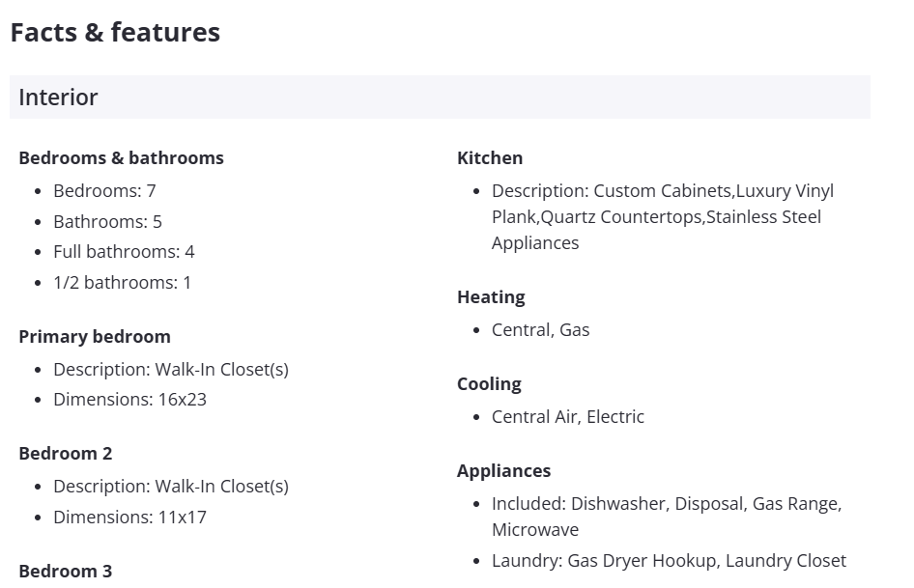This screenshot has height=588, width=914.
Task: Click the Primary bedroom subheading
Action: 95,337
